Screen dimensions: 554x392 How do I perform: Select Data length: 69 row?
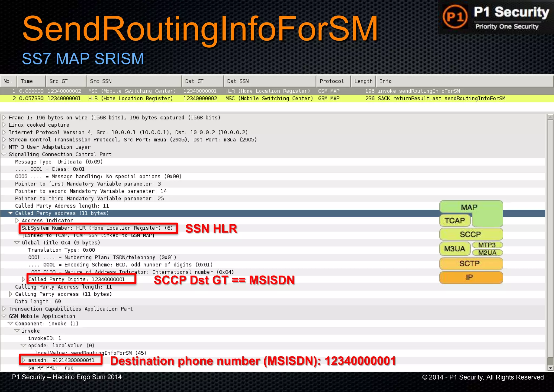click(x=273, y=301)
